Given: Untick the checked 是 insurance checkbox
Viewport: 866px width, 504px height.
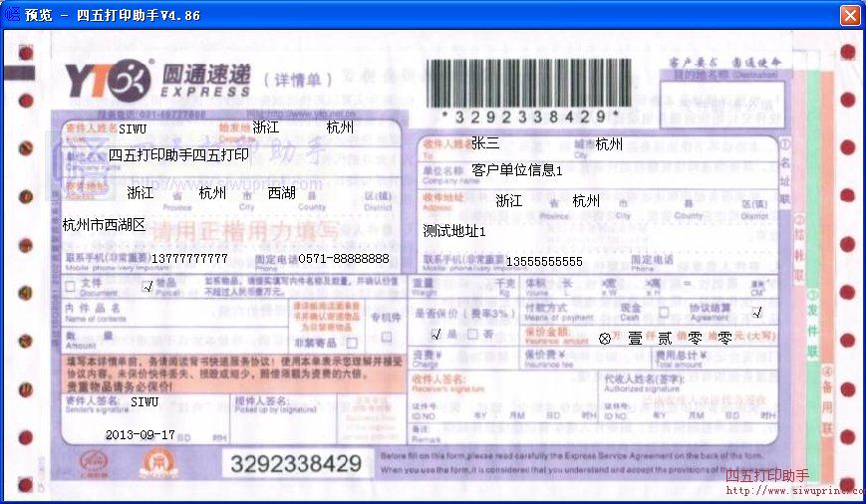Looking at the screenshot, I should [435, 334].
